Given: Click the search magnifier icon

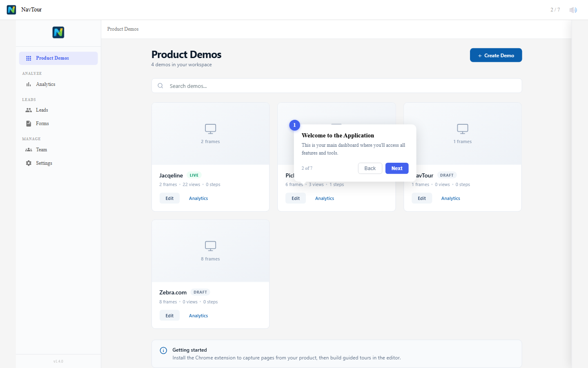Looking at the screenshot, I should click(160, 86).
